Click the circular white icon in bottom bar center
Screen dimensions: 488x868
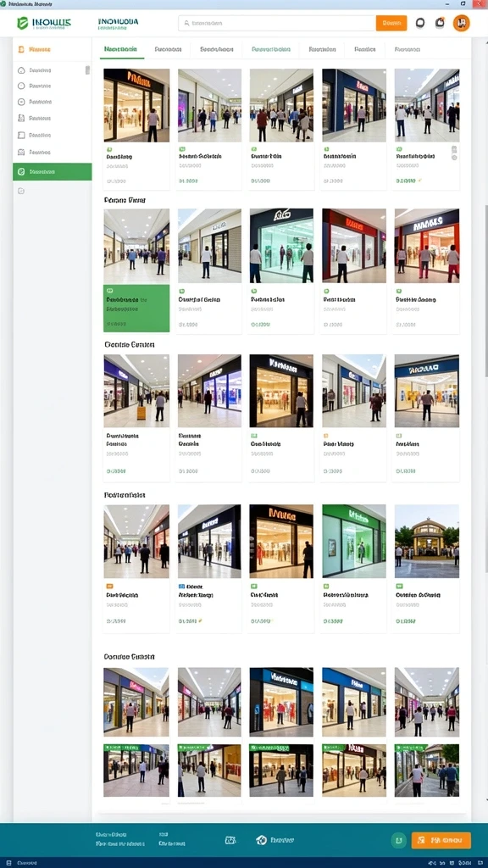click(x=261, y=840)
